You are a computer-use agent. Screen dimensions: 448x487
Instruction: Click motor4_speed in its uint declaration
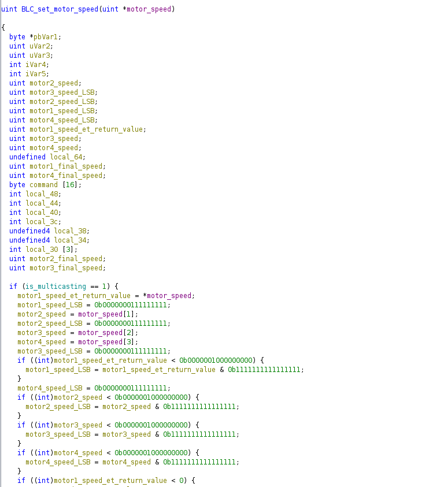54,148
